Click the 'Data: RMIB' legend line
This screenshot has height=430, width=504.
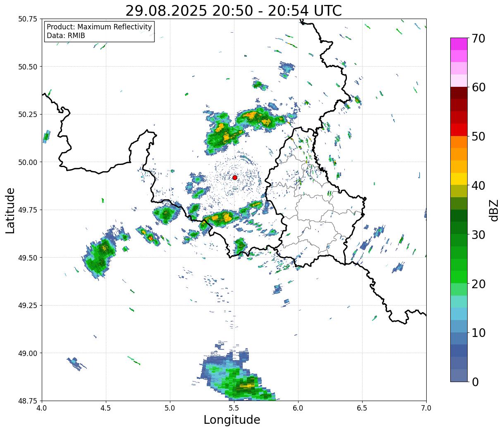(66, 36)
